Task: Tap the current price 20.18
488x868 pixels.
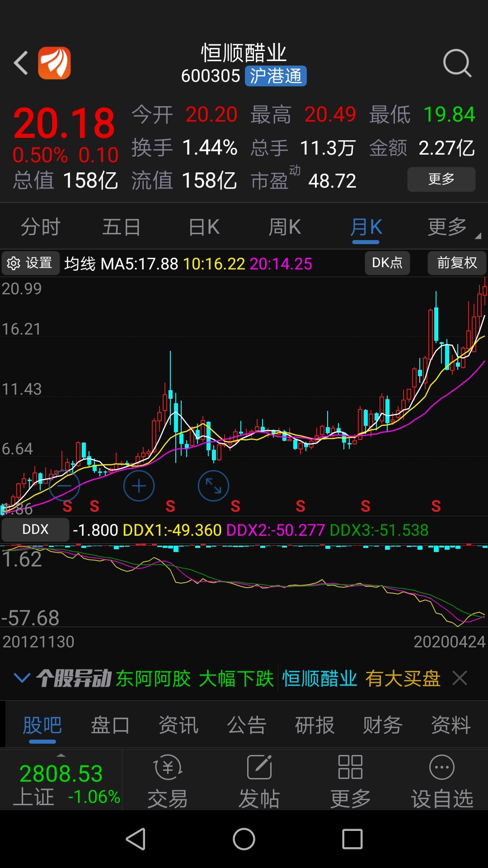Action: (64, 123)
